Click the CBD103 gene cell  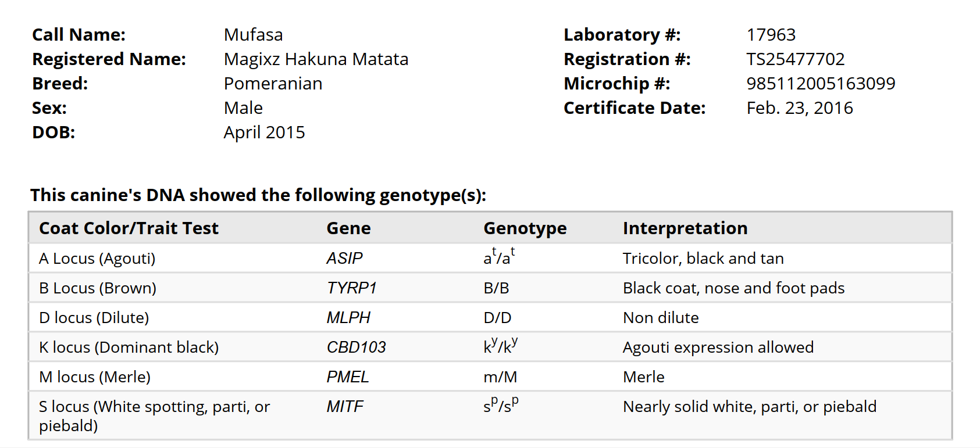pyautogui.click(x=356, y=347)
